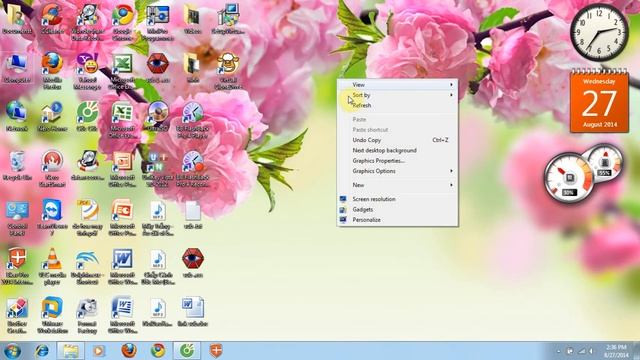Open the orange shield taskbar icon
The height and width of the screenshot is (360, 640).
(x=216, y=351)
